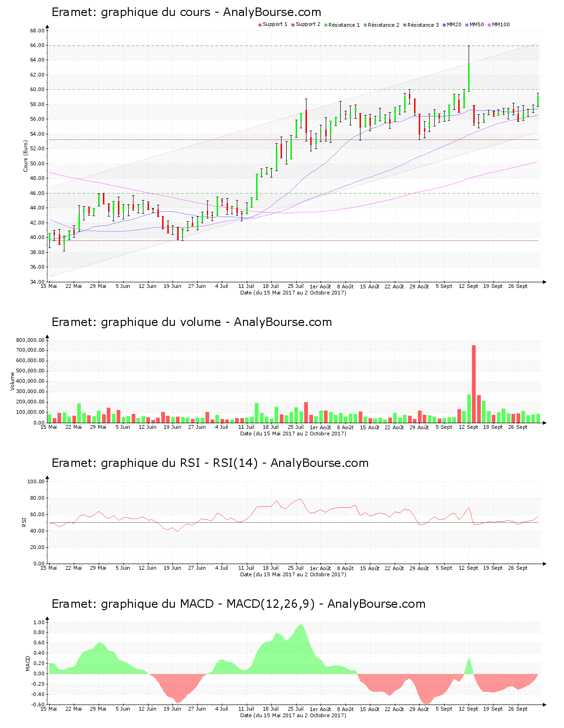Click '25 Juil' date on RSI chart axis
The height and width of the screenshot is (728, 564).
pos(296,568)
